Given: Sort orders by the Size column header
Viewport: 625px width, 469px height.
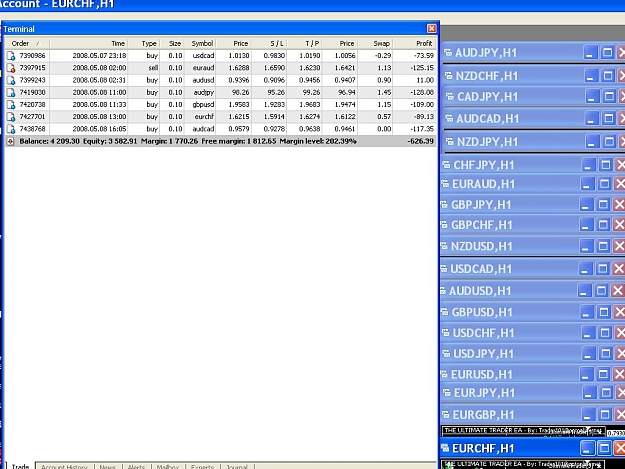Looking at the screenshot, I should pyautogui.click(x=172, y=43).
